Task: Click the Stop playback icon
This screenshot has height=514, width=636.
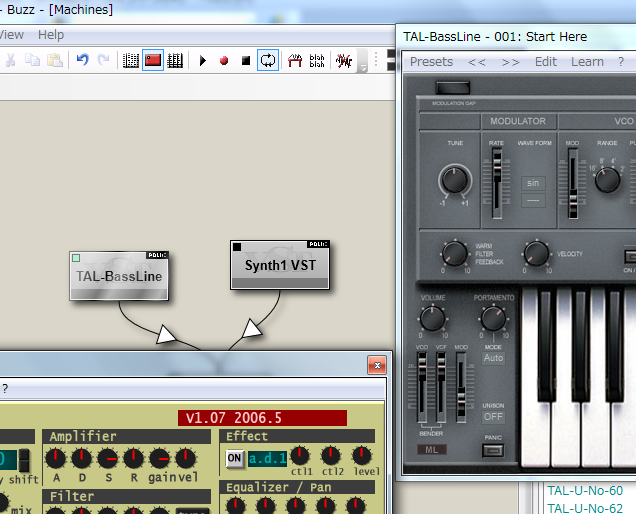Action: 246,61
